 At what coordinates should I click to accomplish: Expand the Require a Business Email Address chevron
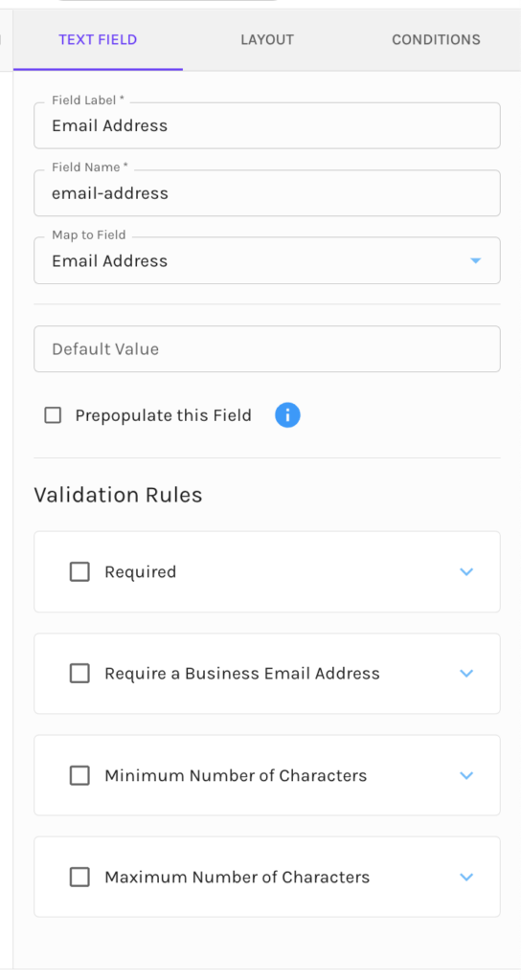point(466,674)
